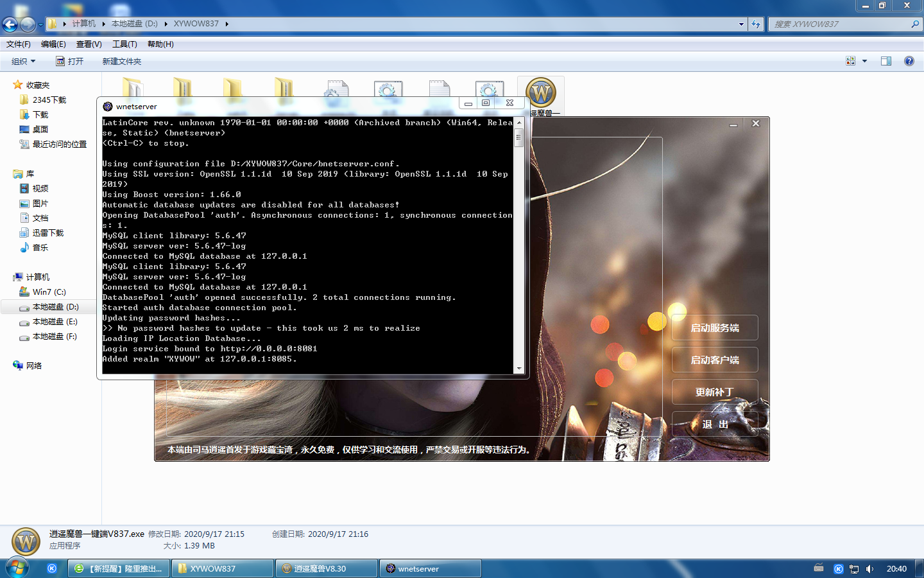Click the 启动服务端 launcher button
Image resolution: width=924 pixels, height=578 pixels.
tap(715, 328)
